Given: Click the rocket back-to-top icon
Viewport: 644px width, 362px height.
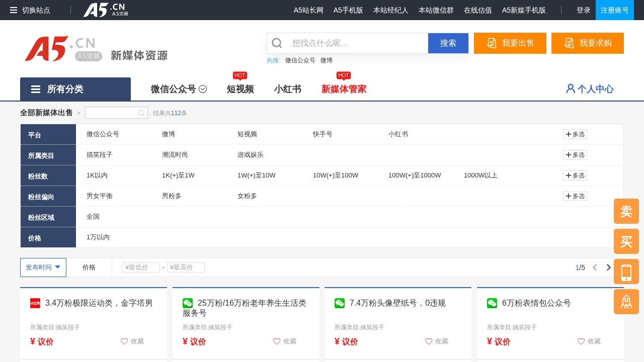Looking at the screenshot, I should pos(626,302).
